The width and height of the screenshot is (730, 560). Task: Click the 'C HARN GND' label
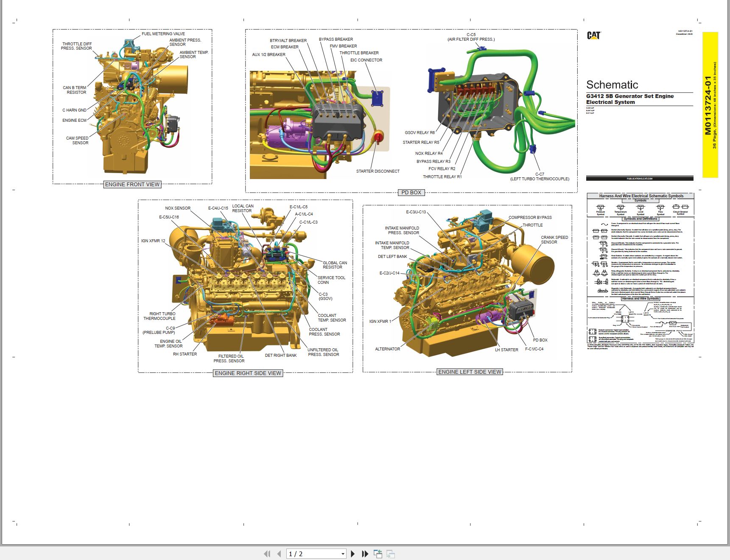[x=74, y=110]
